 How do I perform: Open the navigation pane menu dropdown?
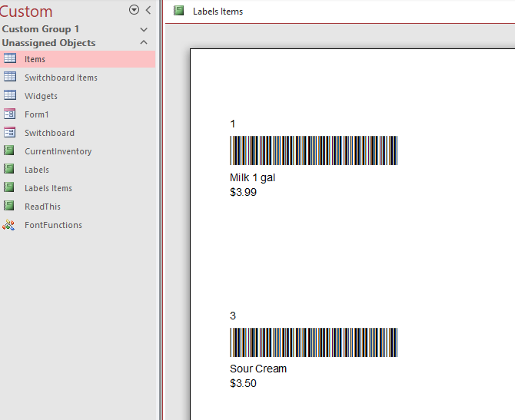click(134, 10)
